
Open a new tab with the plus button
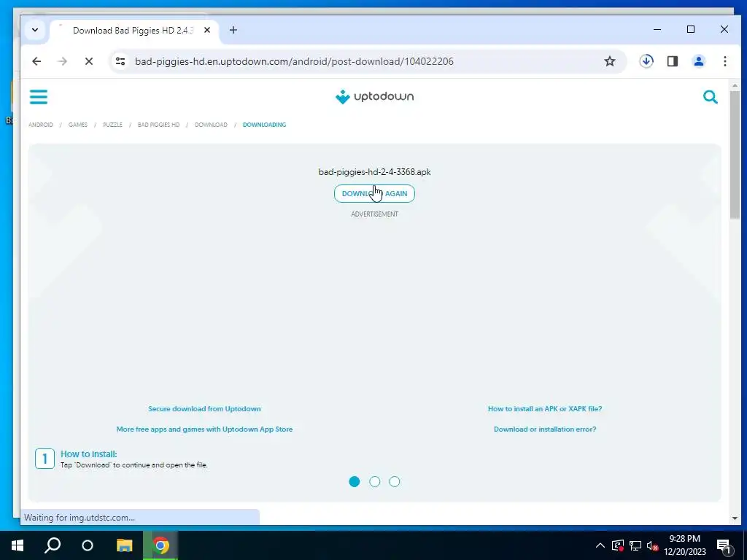pos(233,30)
